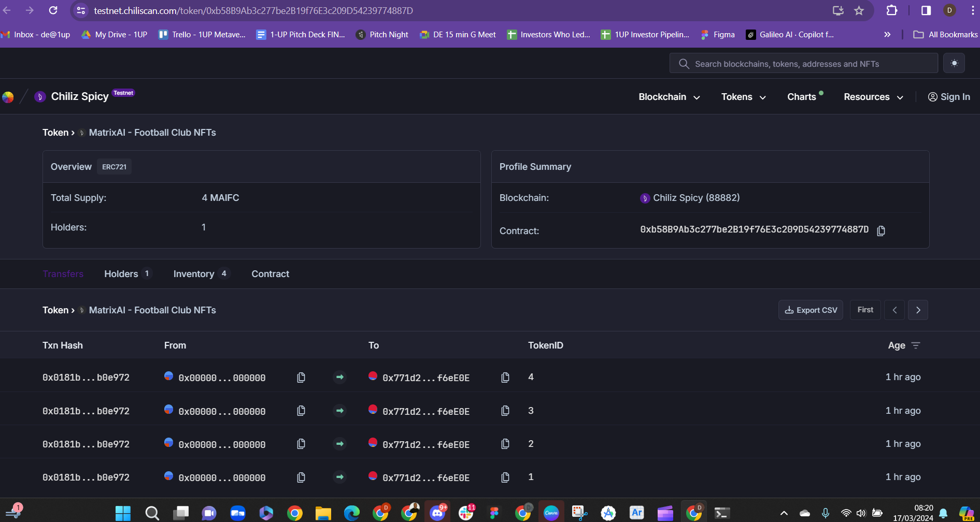Click the ERC721 badge
Image resolution: width=980 pixels, height=522 pixels.
[114, 167]
